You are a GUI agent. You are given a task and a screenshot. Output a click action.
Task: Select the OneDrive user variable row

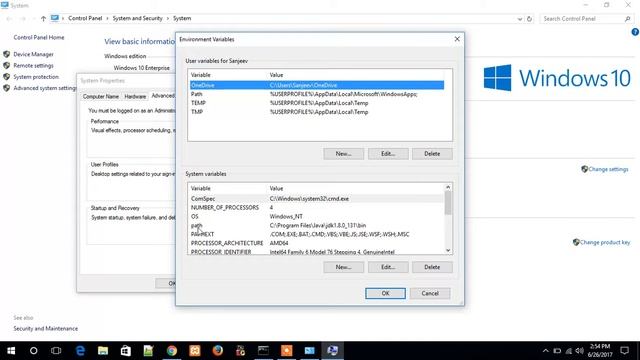317,85
